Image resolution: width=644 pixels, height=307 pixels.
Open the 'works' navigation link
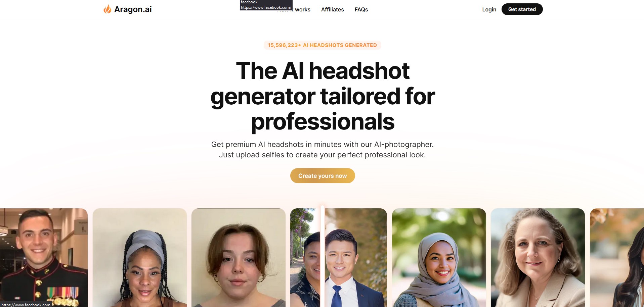302,9
